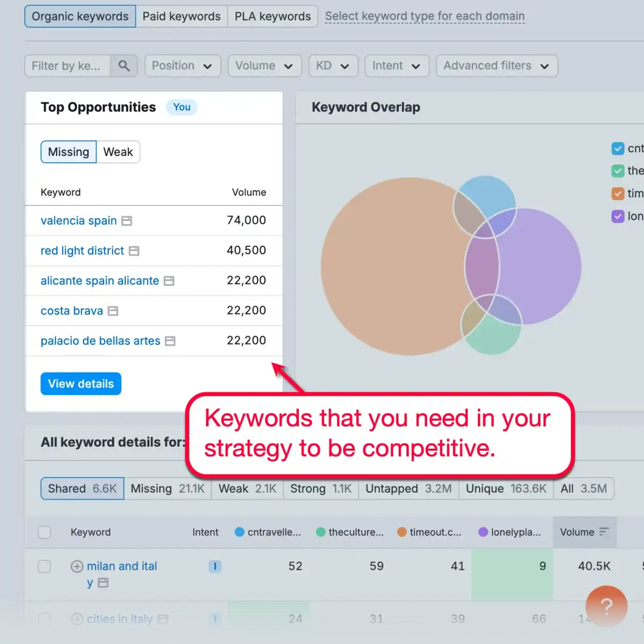Disable the timeout domain in the legend

click(618, 193)
